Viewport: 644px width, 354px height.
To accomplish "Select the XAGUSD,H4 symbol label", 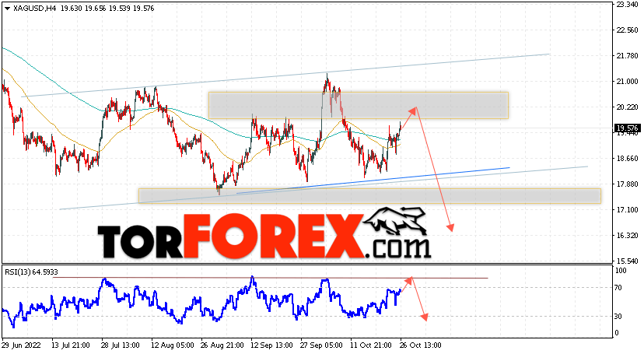I will click(x=34, y=9).
